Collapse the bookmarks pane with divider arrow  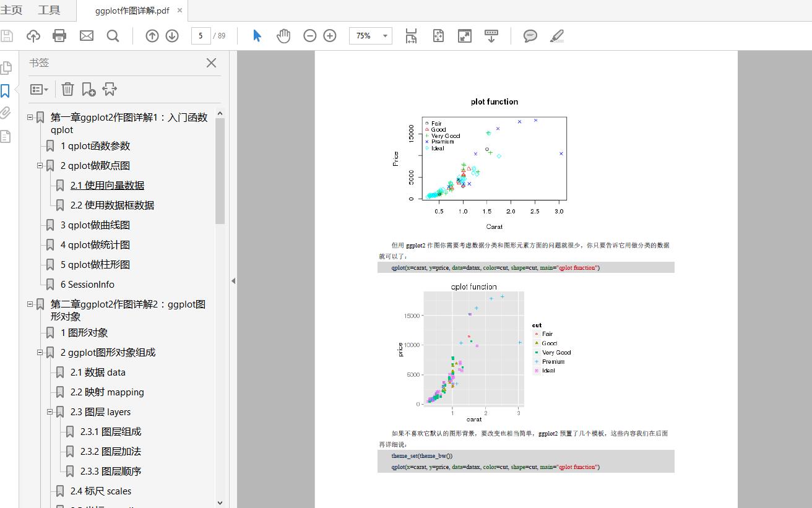coord(233,281)
